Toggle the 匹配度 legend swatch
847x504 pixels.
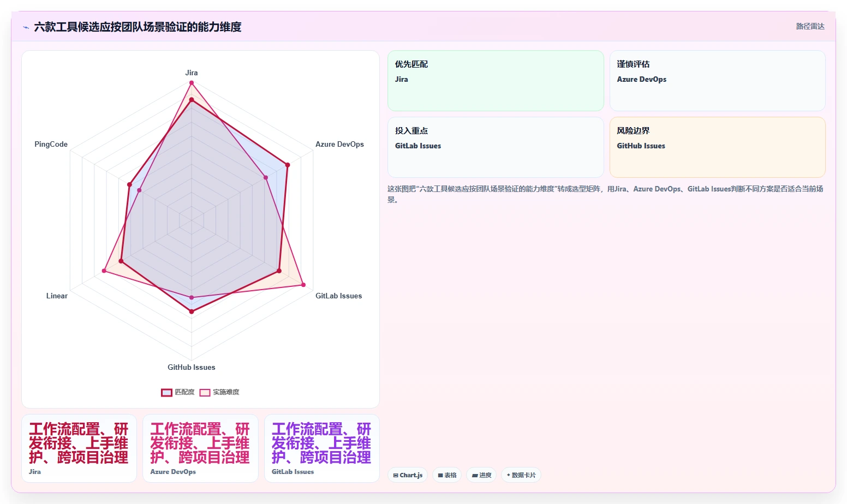(x=166, y=393)
